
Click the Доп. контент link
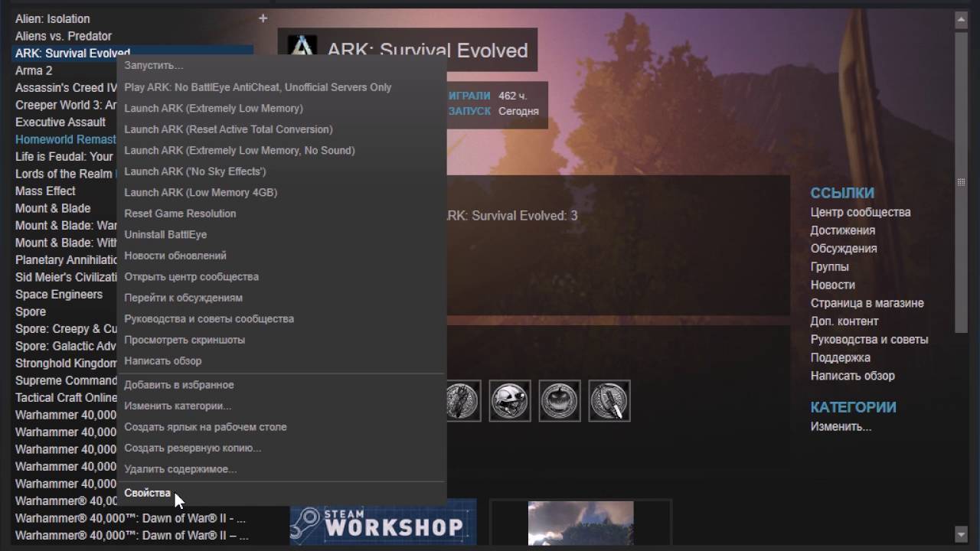point(844,321)
